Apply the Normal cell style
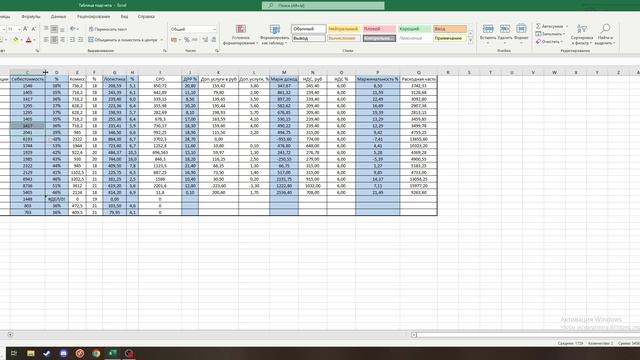 click(x=309, y=29)
